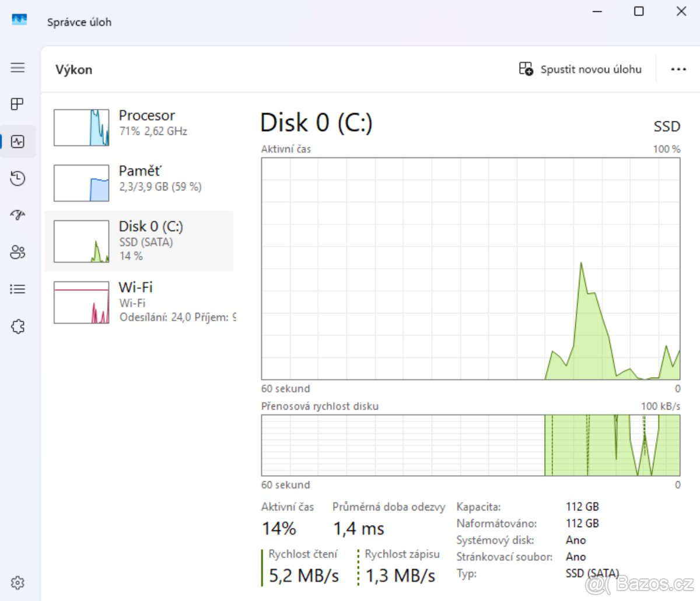
Task: Select the disk transfer rate graph
Action: point(470,445)
